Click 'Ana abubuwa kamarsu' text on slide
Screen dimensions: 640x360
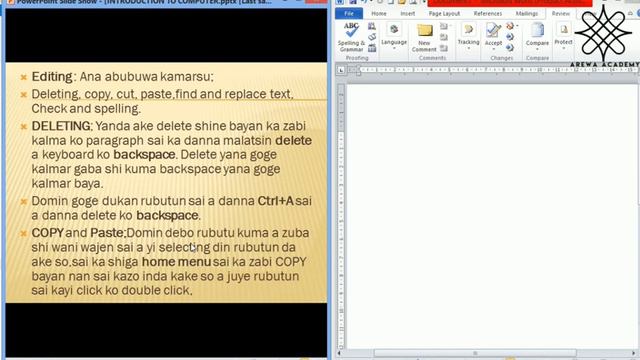click(x=146, y=77)
